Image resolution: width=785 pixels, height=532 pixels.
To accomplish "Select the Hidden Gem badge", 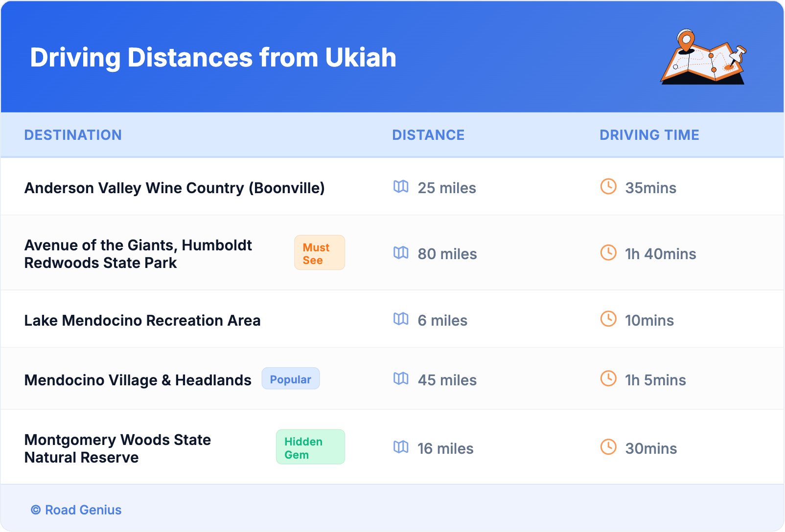I will click(x=310, y=447).
